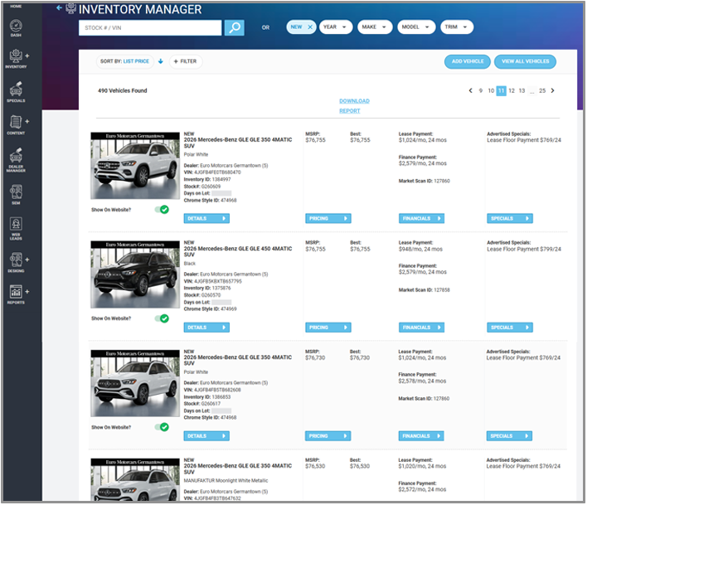Image resolution: width=728 pixels, height=578 pixels.
Task: Open Financials for the $76,755 GLE 350
Action: [x=421, y=218]
